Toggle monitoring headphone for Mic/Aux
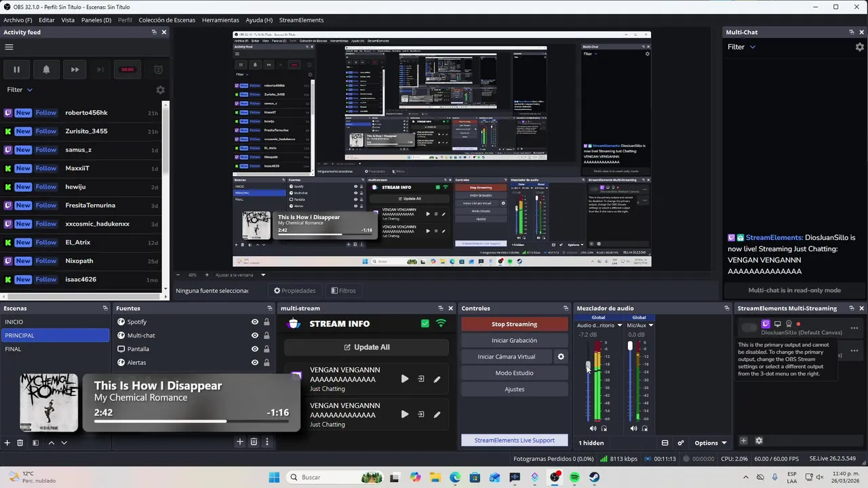Screen dimensions: 868x488 coord(645,428)
